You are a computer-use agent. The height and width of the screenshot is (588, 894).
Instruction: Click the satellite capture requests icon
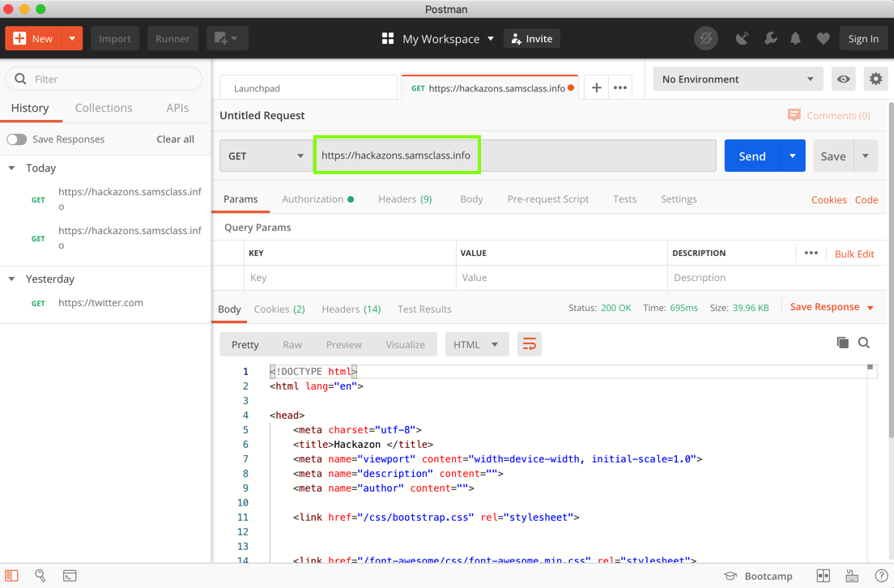point(742,39)
